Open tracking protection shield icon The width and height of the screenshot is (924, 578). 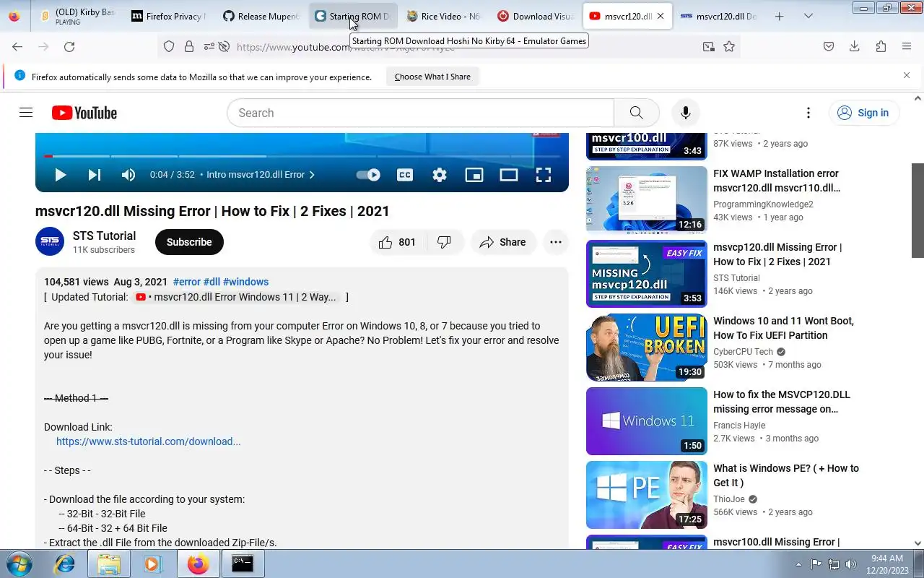tap(169, 46)
